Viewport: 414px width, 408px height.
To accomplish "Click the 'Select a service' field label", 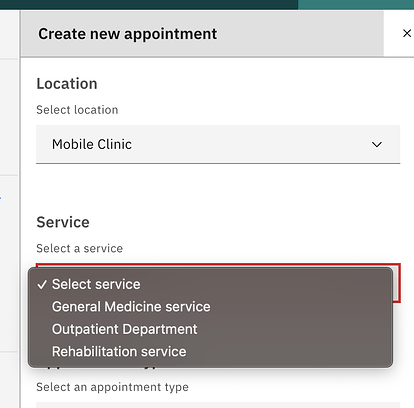I will coord(79,248).
